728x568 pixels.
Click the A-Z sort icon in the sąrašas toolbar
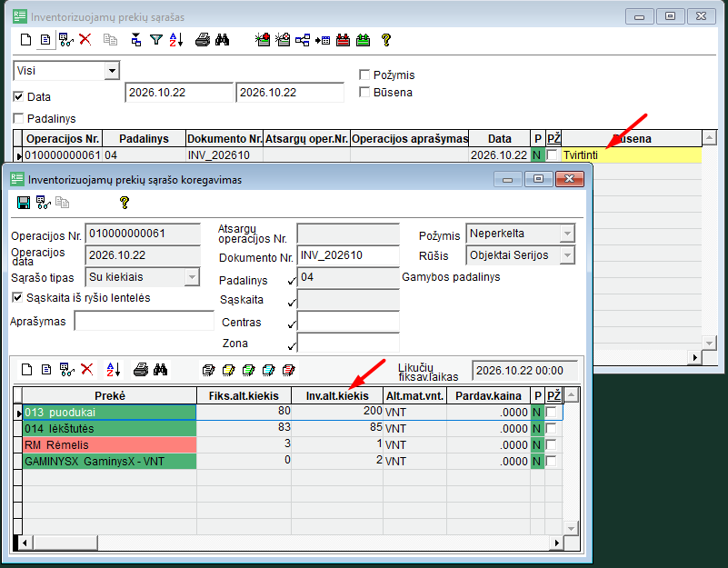tap(176, 40)
